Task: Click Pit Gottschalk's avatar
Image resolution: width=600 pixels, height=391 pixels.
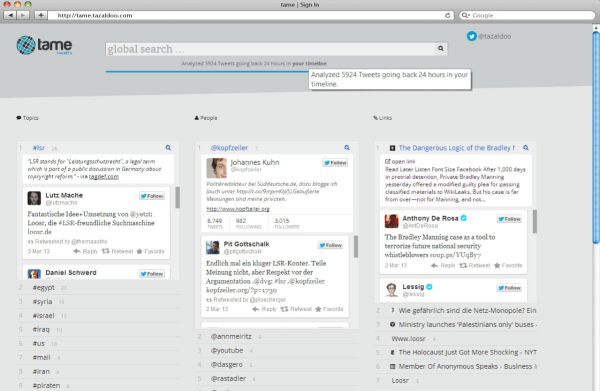Action: 213,247
